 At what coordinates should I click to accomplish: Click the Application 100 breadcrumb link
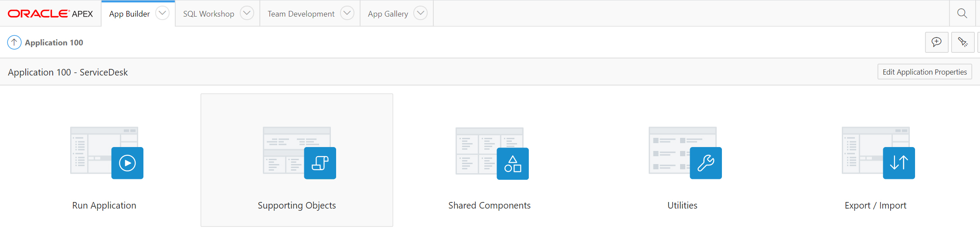[54, 43]
